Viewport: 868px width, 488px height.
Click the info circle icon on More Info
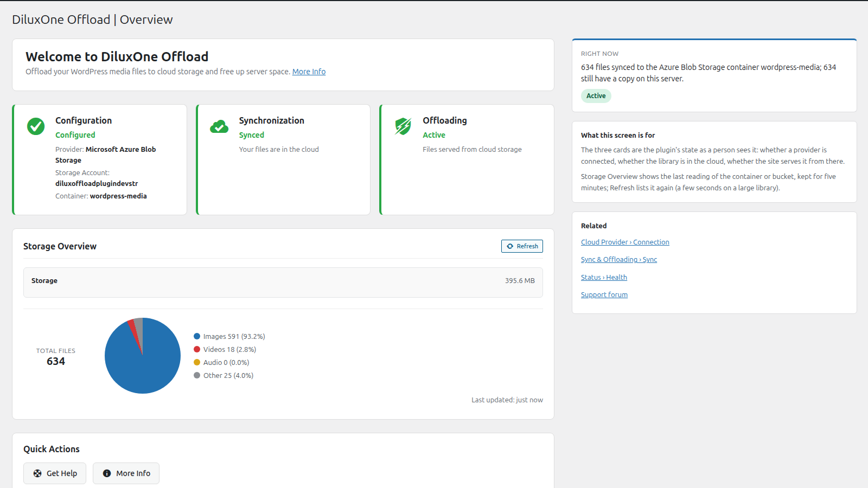107,473
